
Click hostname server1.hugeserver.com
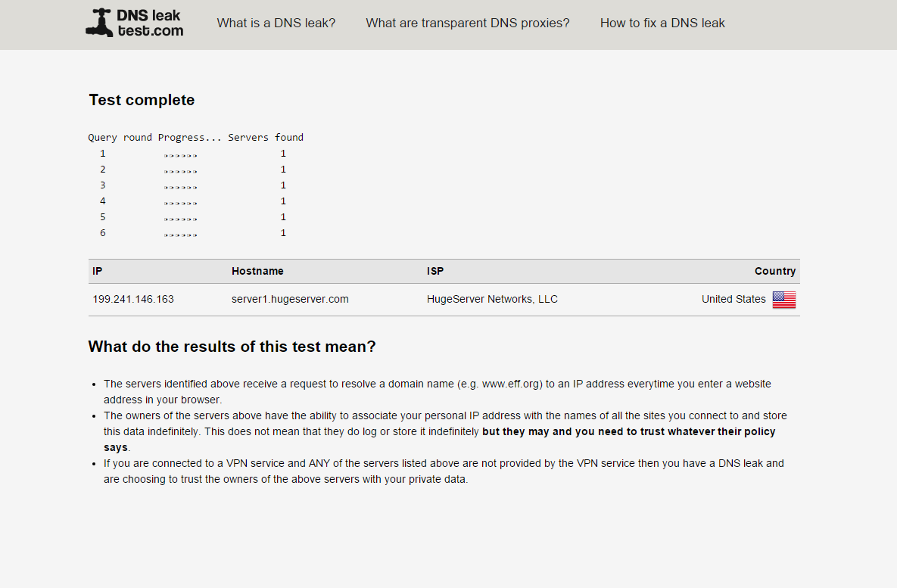[x=290, y=299]
